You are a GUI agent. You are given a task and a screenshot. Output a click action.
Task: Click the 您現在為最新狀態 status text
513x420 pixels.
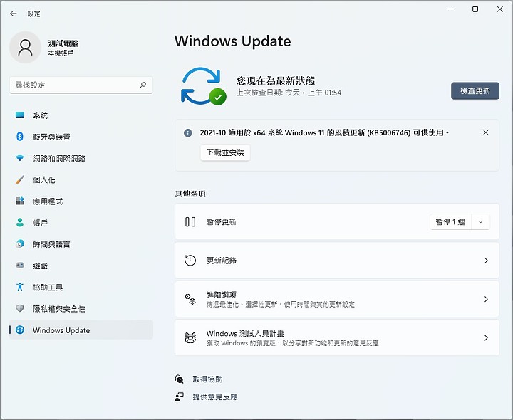coord(276,80)
